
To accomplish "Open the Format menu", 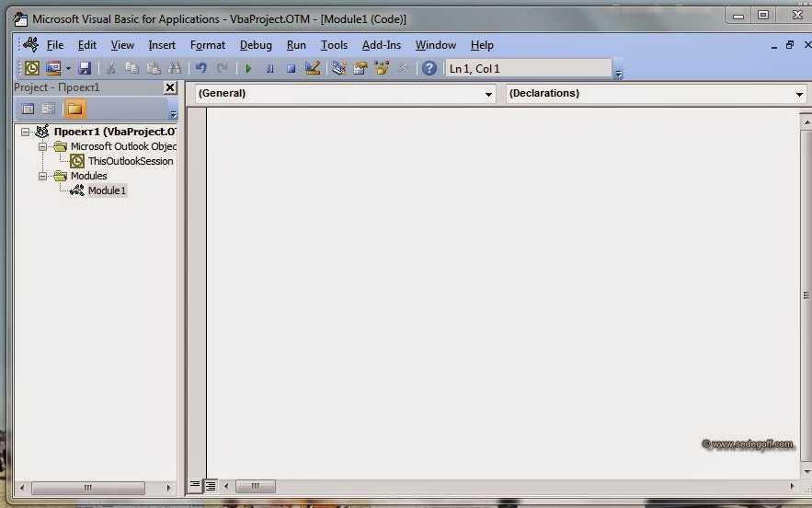I will point(208,45).
